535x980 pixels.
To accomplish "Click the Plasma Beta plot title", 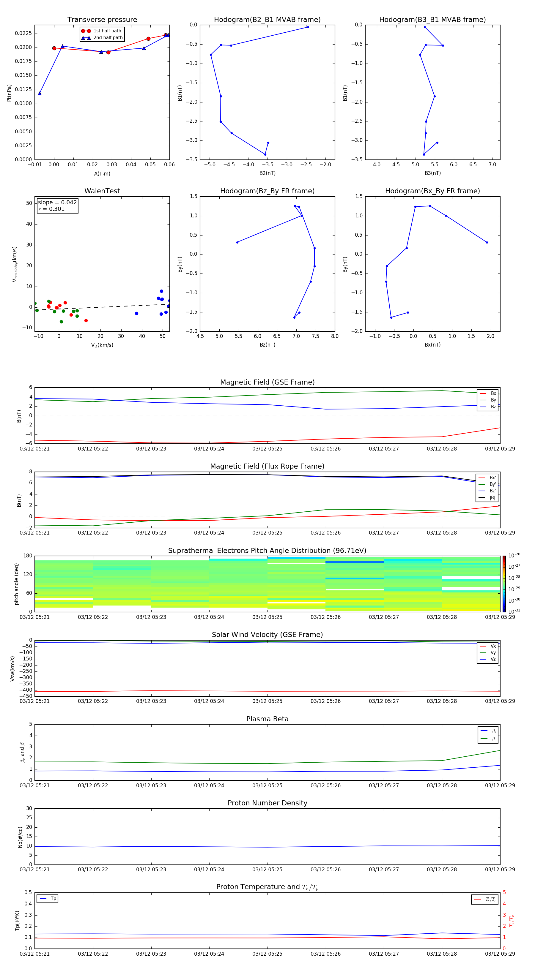I will tap(267, 719).
